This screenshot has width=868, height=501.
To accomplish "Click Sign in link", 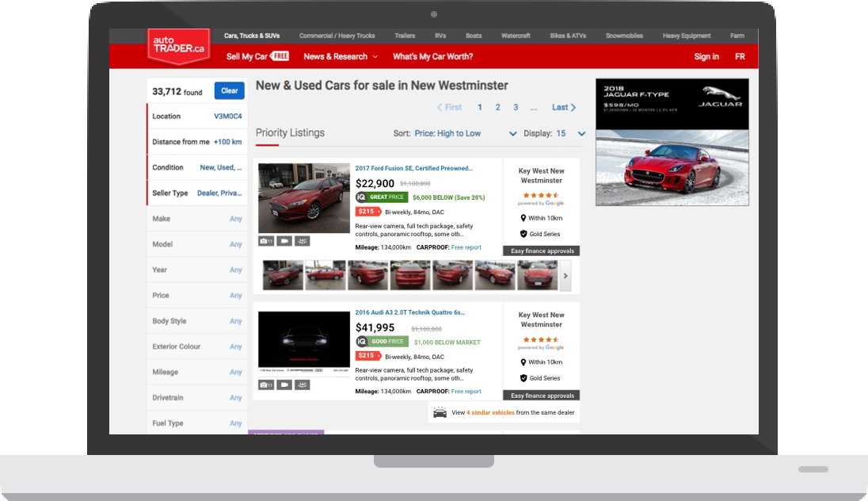I will point(706,56).
